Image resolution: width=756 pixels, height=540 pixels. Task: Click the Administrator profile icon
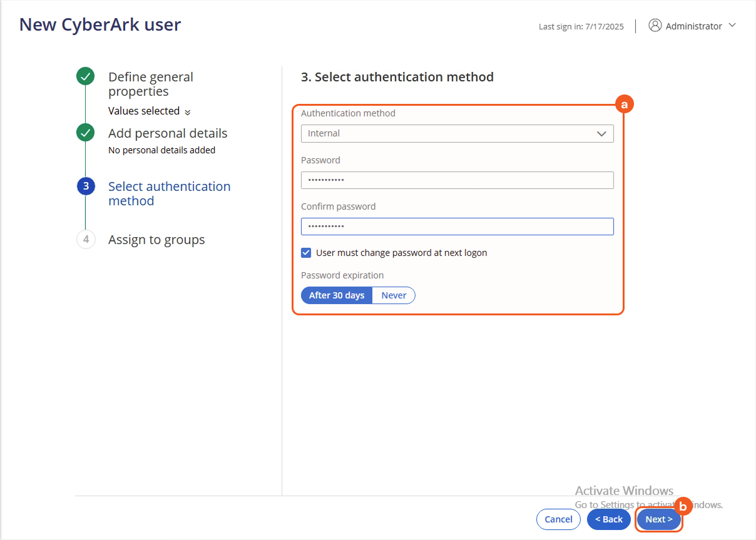[655, 25]
